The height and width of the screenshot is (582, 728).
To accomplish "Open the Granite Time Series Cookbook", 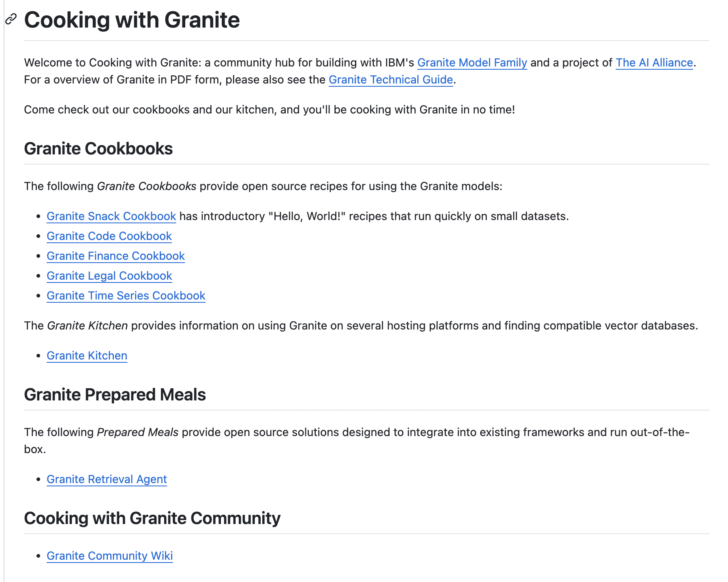I will point(126,296).
